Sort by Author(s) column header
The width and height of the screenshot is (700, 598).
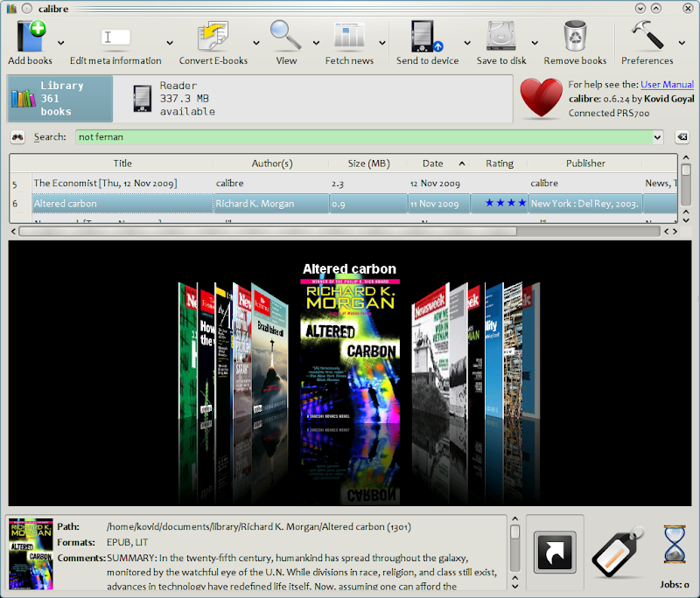[x=271, y=163]
